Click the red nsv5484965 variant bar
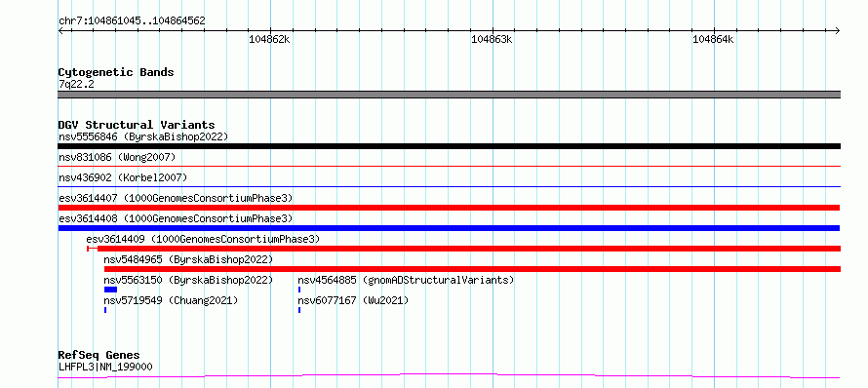The height and width of the screenshot is (388, 868). coord(472,269)
